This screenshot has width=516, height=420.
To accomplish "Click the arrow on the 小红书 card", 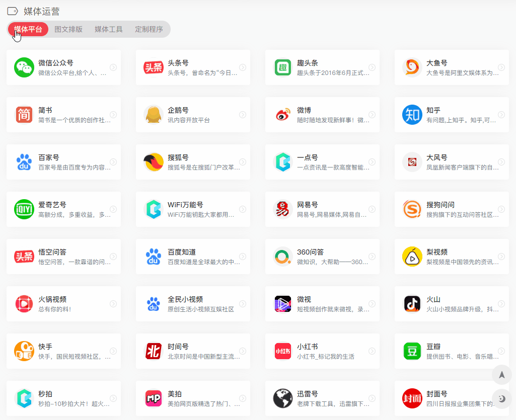I will pyautogui.click(x=372, y=351).
